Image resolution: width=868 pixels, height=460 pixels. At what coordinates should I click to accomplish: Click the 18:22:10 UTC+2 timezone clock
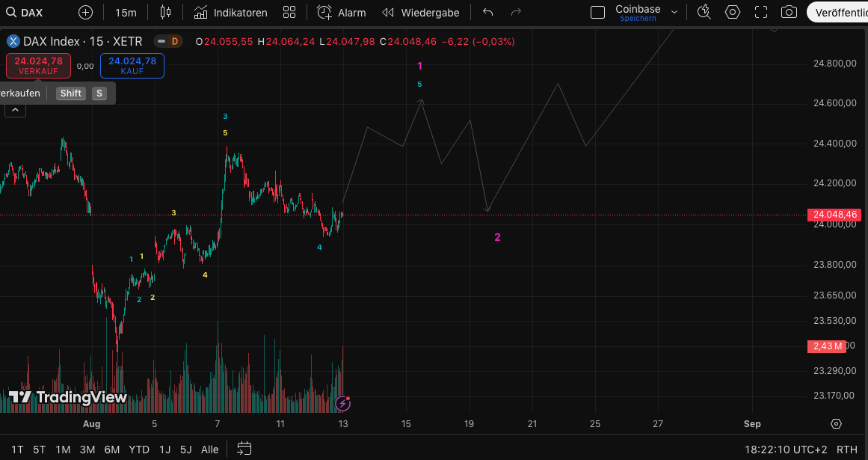pos(787,450)
